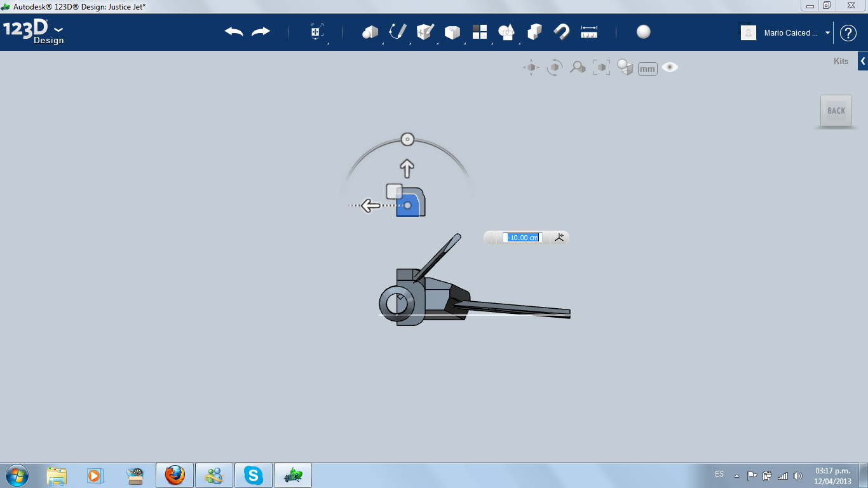Show hidden system tray icons
This screenshot has width=868, height=488.
coord(736,475)
